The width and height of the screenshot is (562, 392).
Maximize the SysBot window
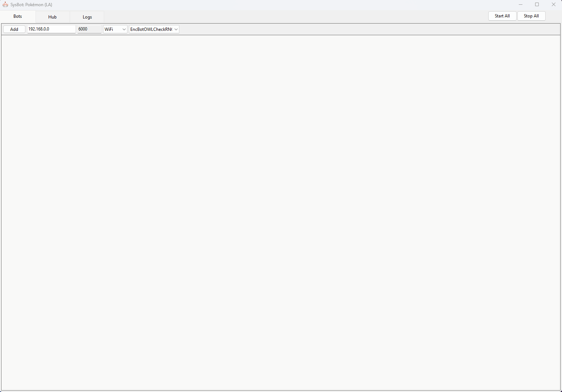pos(537,4)
